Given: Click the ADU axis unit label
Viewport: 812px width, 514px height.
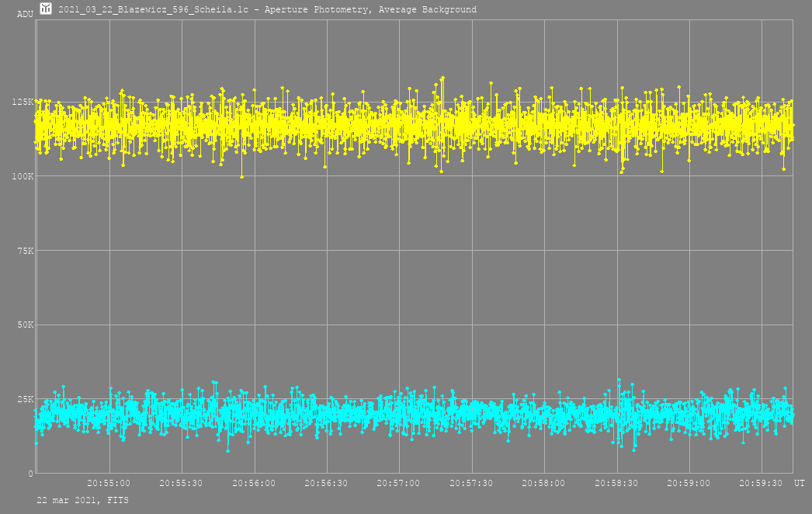Looking at the screenshot, I should (x=25, y=14).
